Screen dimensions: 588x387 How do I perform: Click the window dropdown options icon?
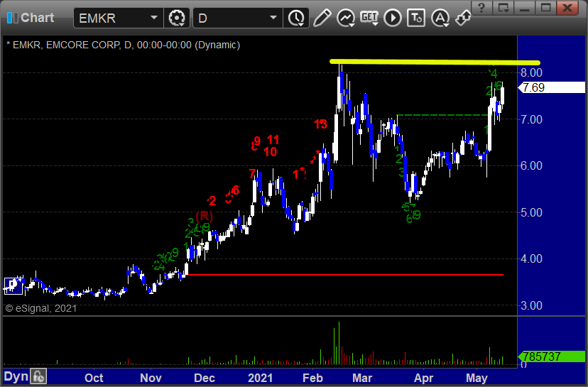(x=503, y=8)
